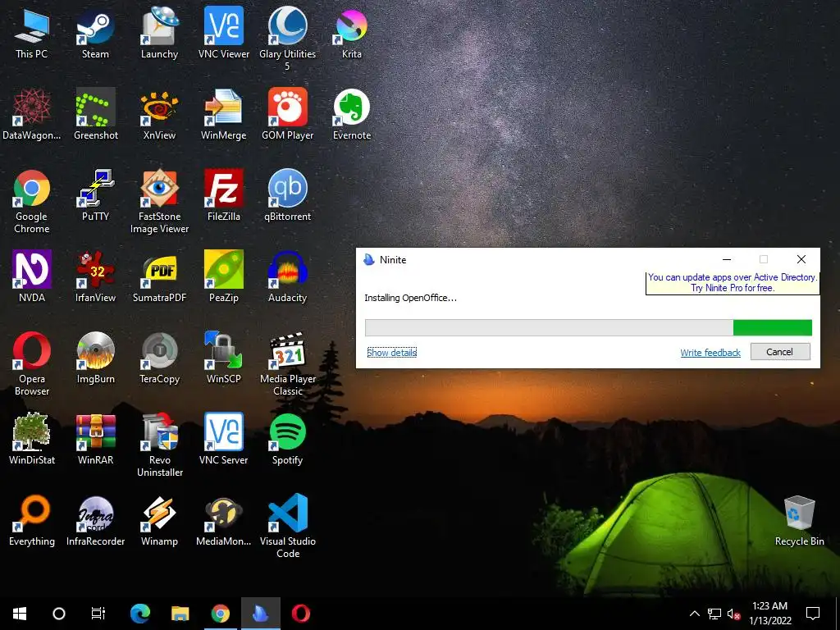Screen dimensions: 840x630
Task: Select the VNC Viewer shortcut
Action: 223,32
